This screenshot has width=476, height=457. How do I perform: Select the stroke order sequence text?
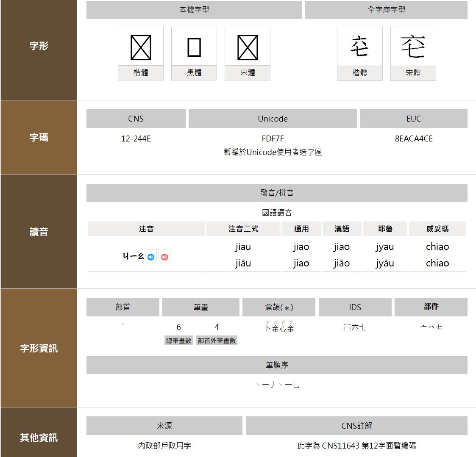coord(278,385)
